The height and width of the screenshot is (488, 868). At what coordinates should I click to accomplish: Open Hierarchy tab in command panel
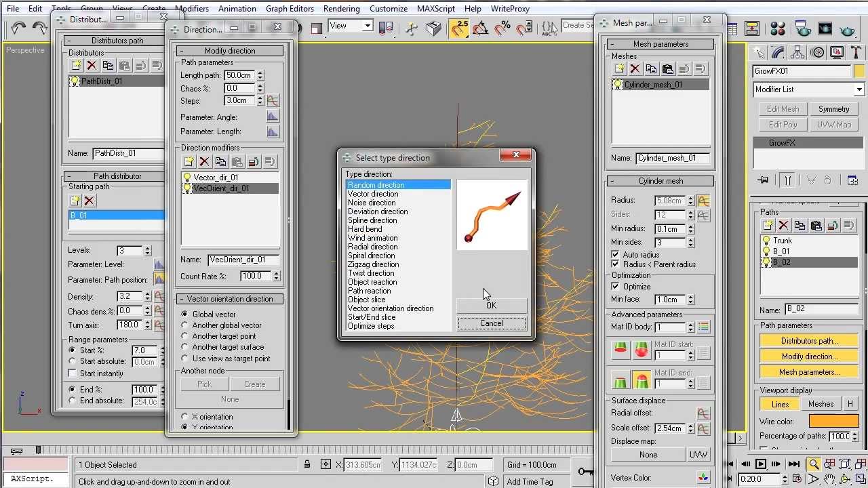pyautogui.click(x=798, y=52)
